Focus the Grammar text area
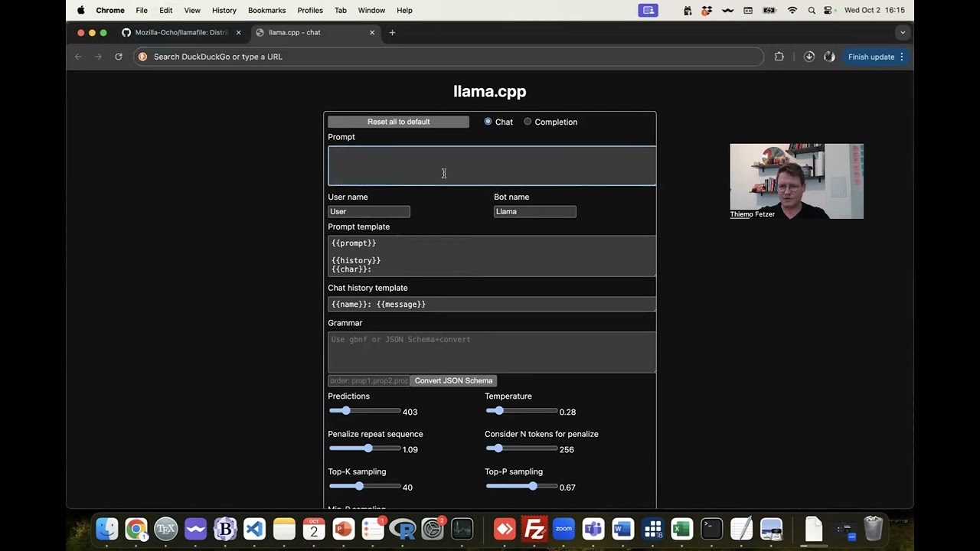 (492, 352)
